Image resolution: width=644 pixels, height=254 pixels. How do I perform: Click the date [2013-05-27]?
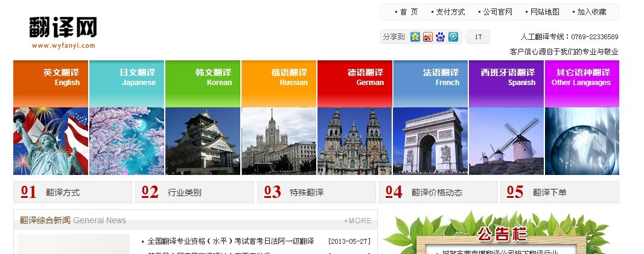pos(349,241)
